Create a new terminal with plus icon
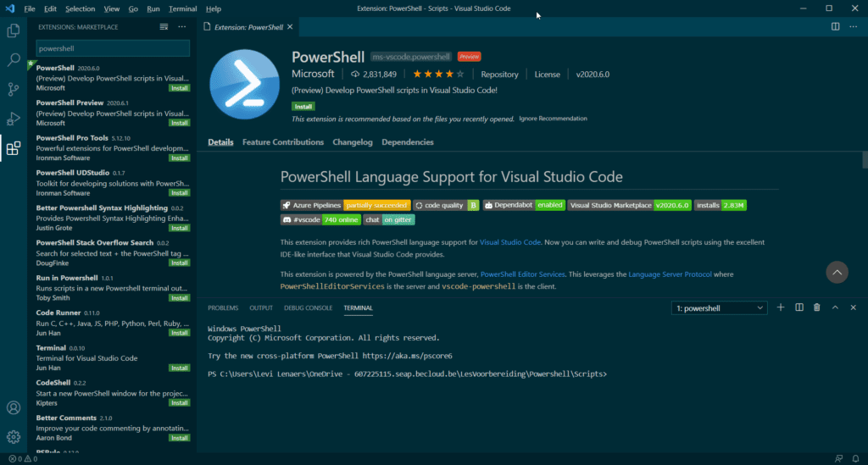 (781, 307)
